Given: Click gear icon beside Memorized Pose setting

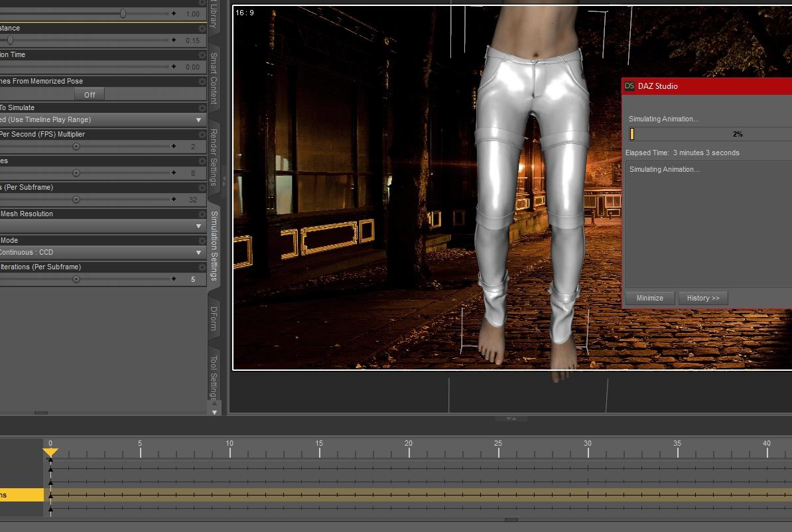Looking at the screenshot, I should pos(202,82).
